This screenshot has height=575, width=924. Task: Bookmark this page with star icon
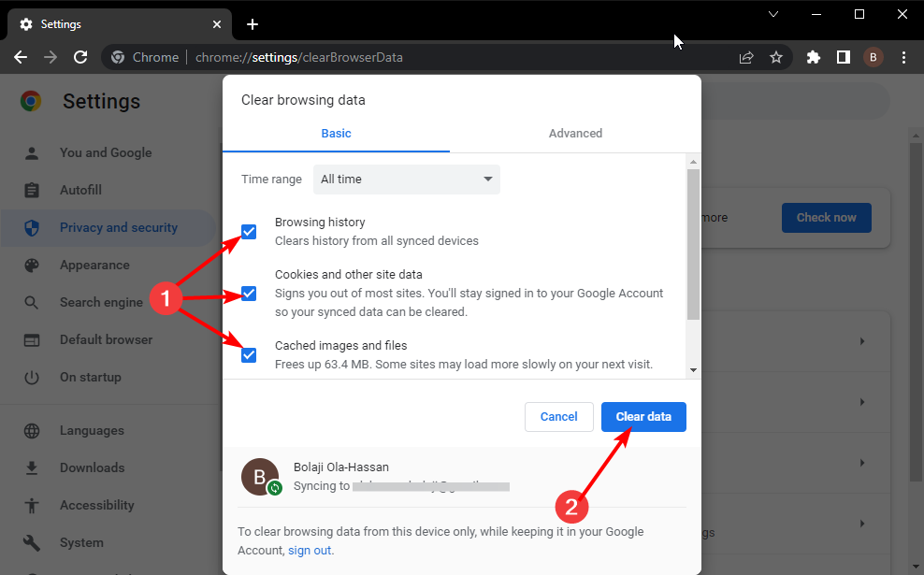(776, 57)
